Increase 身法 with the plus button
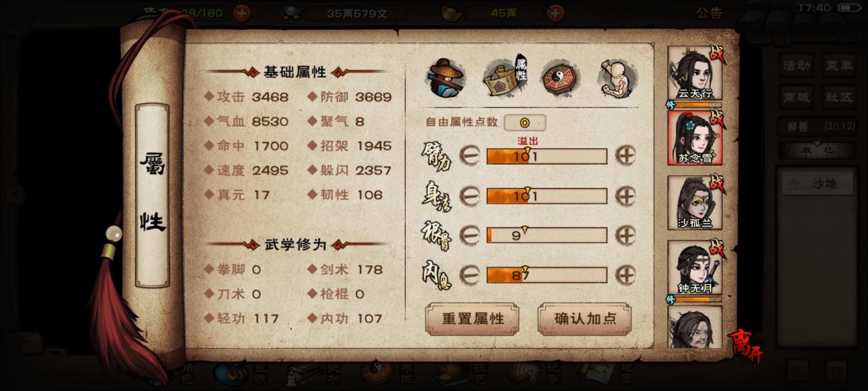Image resolution: width=868 pixels, height=391 pixels. [x=626, y=196]
